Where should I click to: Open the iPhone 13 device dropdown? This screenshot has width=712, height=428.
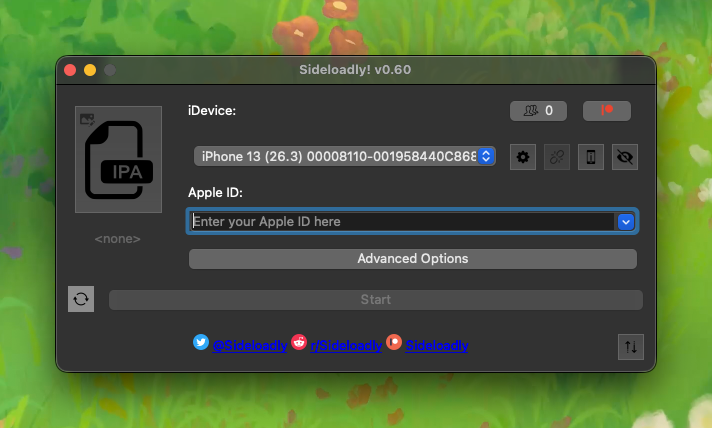(345, 156)
